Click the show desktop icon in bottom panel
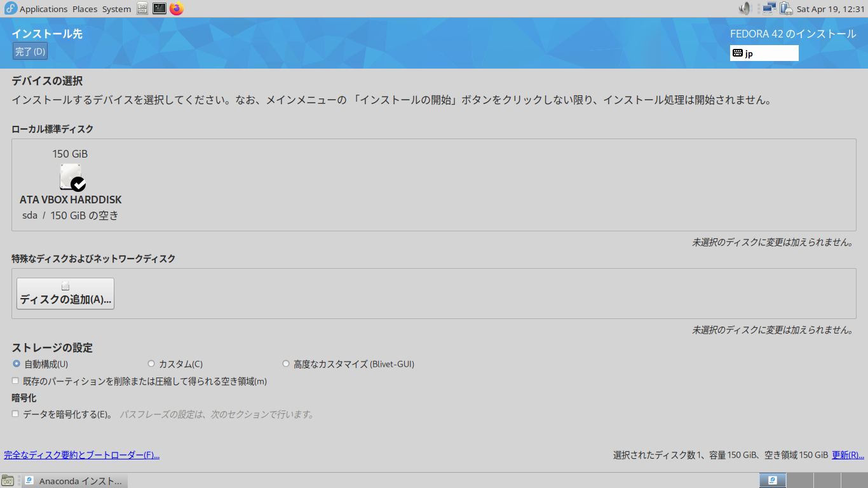 8,480
